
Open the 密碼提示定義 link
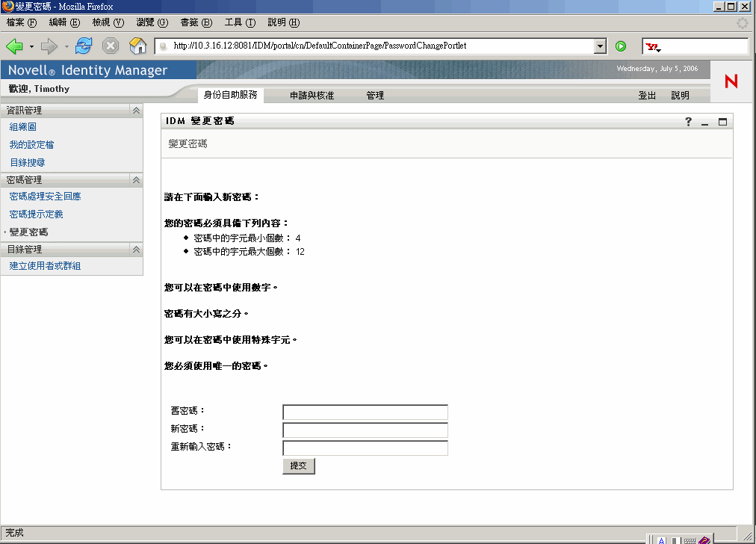pyautogui.click(x=36, y=214)
